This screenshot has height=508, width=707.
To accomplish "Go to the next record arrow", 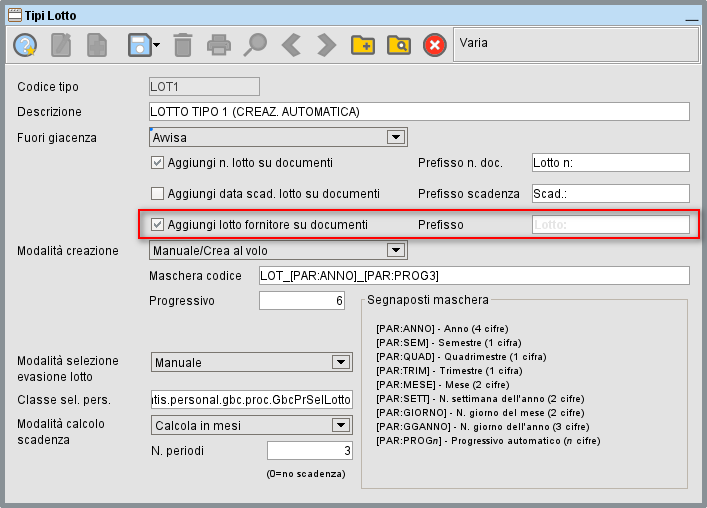I will (x=326, y=45).
